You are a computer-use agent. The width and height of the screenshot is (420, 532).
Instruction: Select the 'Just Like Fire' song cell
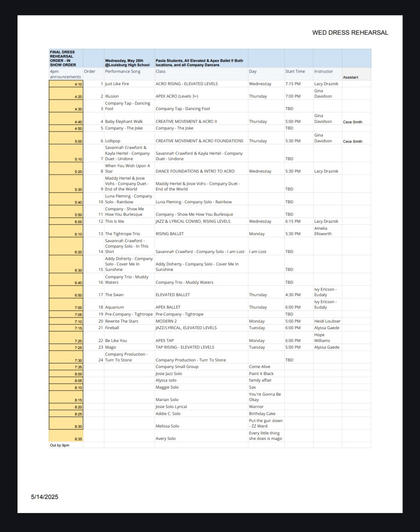[129, 84]
